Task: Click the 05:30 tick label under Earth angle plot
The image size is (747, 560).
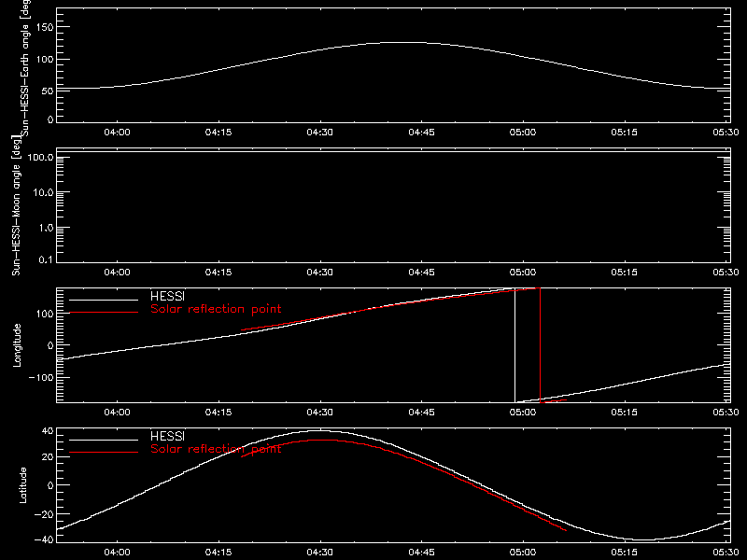Action: pos(726,132)
